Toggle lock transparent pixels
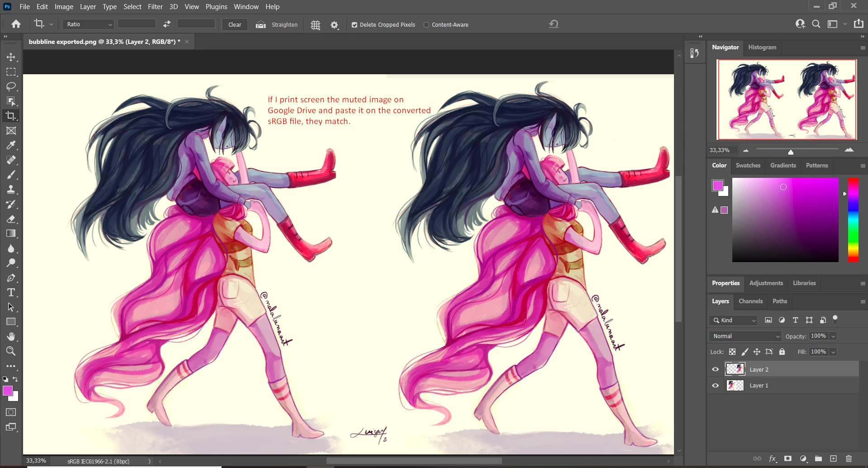The height and width of the screenshot is (468, 868). (x=732, y=352)
